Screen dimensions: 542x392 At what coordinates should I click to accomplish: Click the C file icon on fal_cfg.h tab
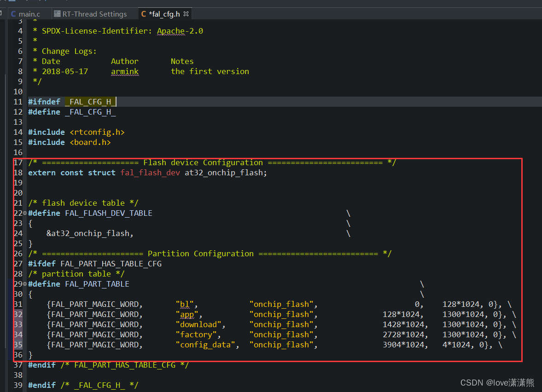point(144,14)
